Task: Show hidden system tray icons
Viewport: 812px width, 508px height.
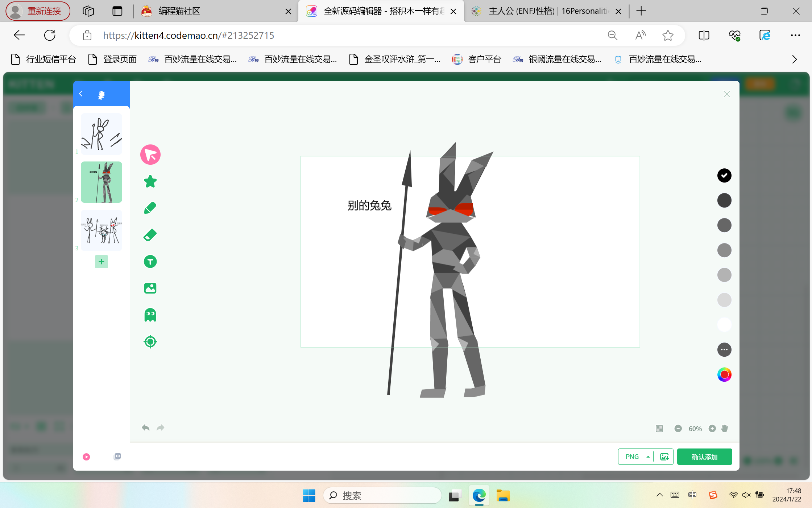Action: tap(660, 495)
